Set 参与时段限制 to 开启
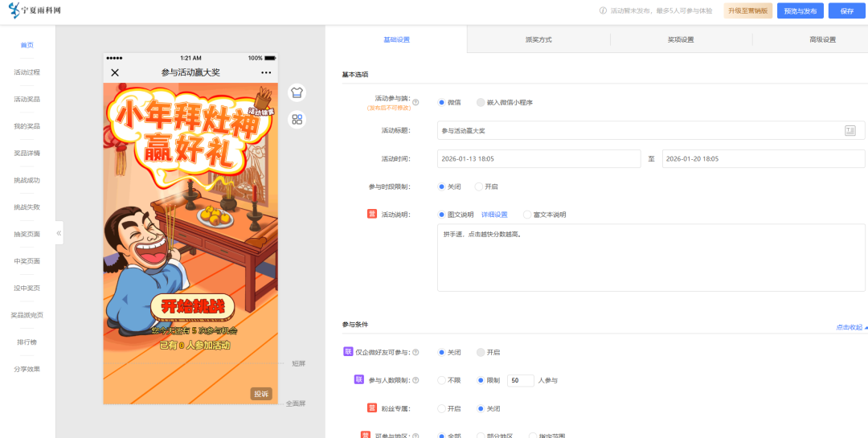This screenshot has width=868, height=438. click(x=478, y=186)
